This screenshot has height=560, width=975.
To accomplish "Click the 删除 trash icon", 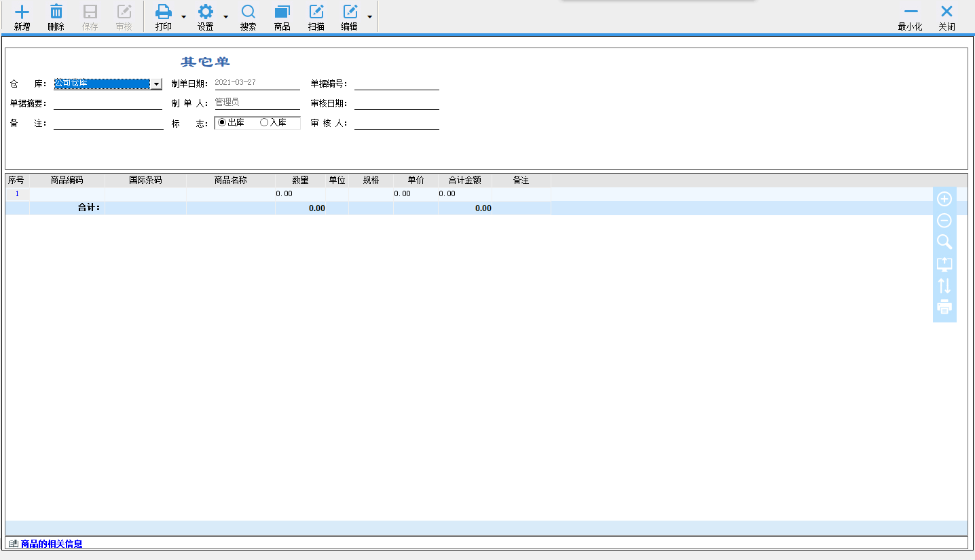I will (56, 12).
